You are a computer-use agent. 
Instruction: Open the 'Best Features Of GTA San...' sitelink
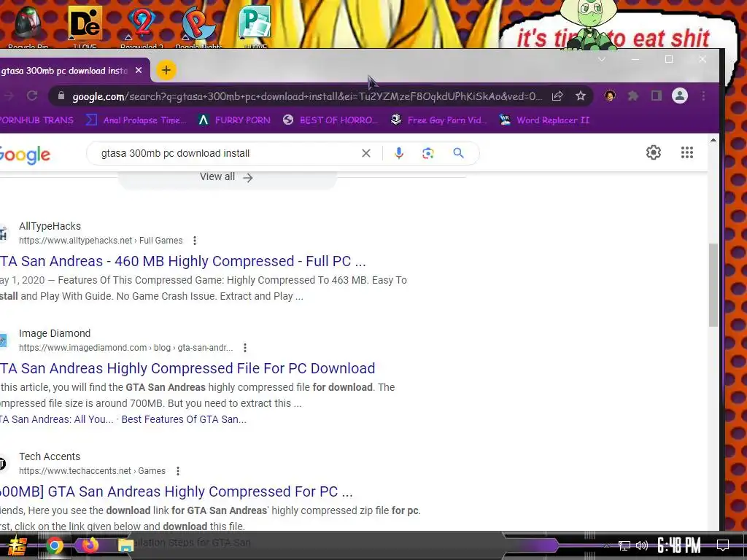pyautogui.click(x=184, y=419)
